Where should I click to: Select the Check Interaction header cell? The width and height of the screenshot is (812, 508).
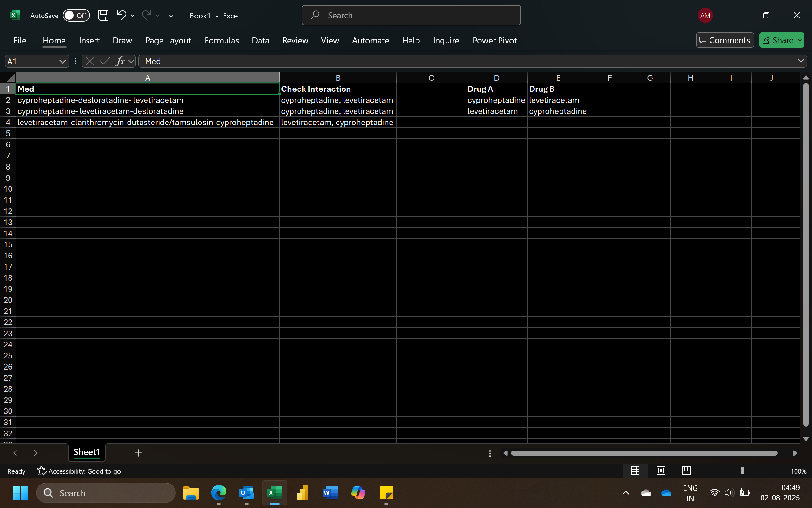(338, 89)
